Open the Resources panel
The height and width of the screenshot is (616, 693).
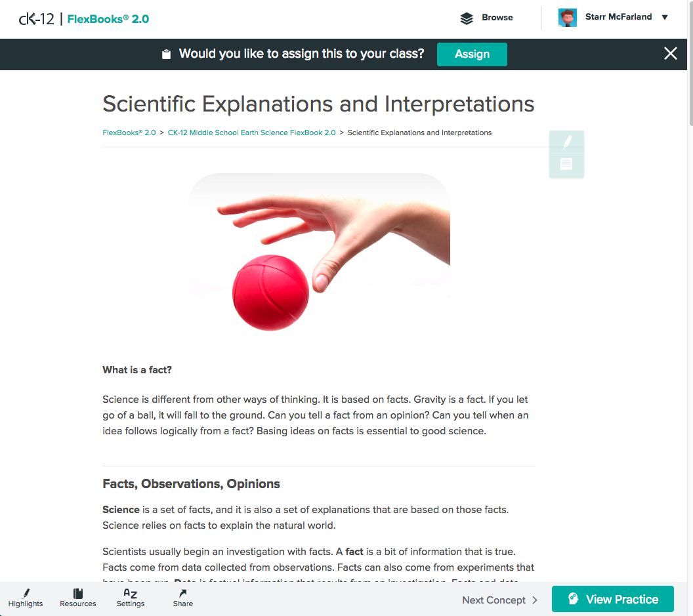coord(78,598)
